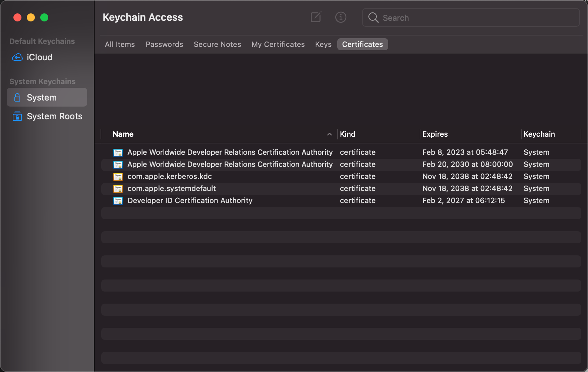Click the System keychain lock icon
The height and width of the screenshot is (372, 588).
[x=17, y=98]
